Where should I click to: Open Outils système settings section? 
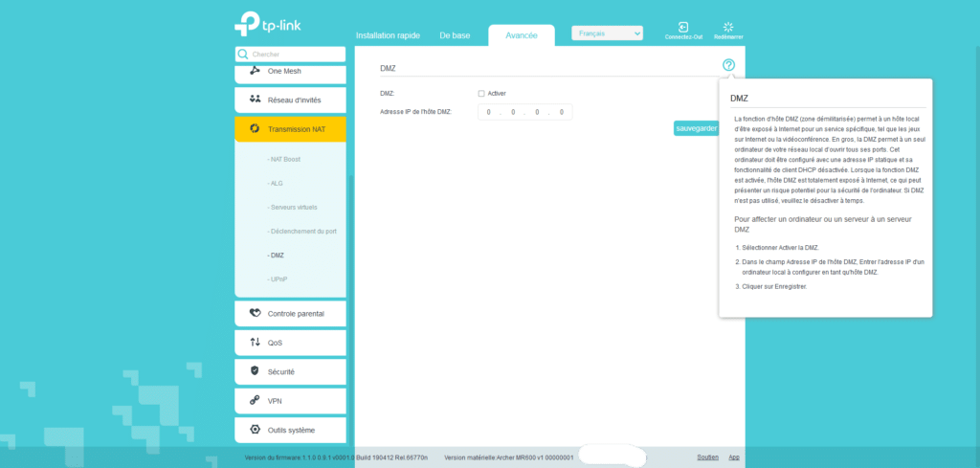[290, 430]
